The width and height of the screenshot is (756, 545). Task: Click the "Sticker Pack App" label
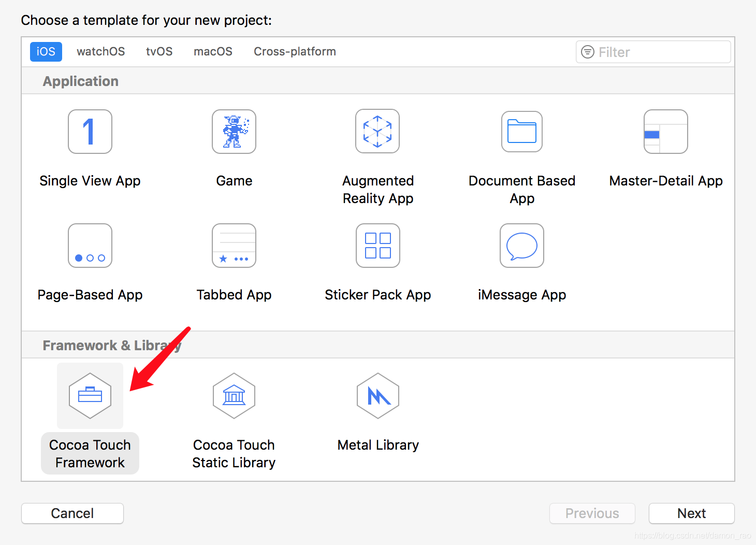[378, 295]
